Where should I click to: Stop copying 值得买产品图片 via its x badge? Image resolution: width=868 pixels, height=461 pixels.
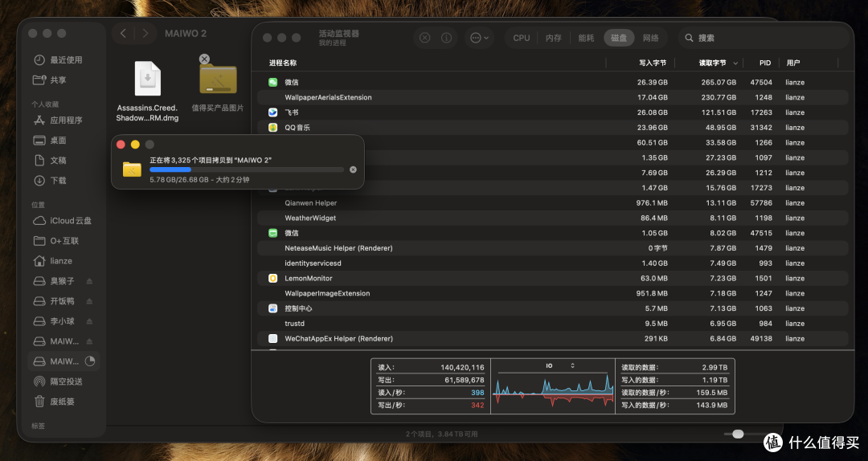pyautogui.click(x=204, y=59)
